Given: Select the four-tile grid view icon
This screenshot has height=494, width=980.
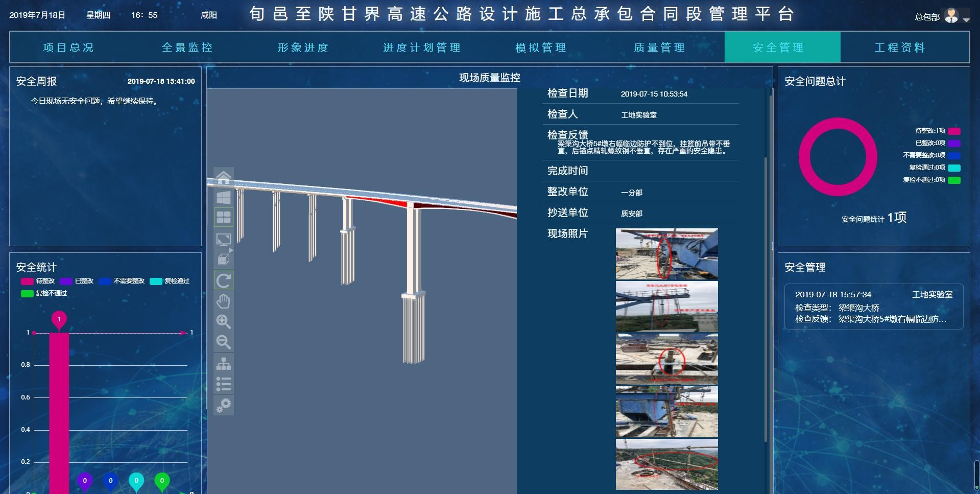Looking at the screenshot, I should tap(224, 218).
